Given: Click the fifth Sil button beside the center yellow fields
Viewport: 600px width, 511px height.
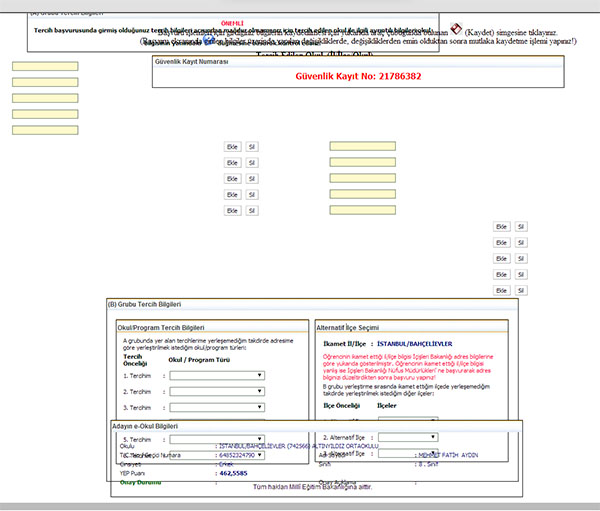Looking at the screenshot, I should click(252, 211).
